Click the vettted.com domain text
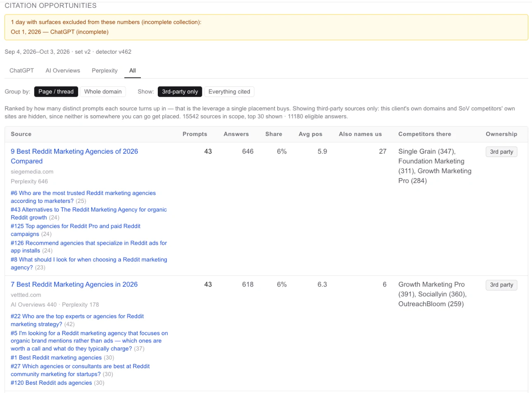Viewport: 532px width, 393px height. coord(26,295)
